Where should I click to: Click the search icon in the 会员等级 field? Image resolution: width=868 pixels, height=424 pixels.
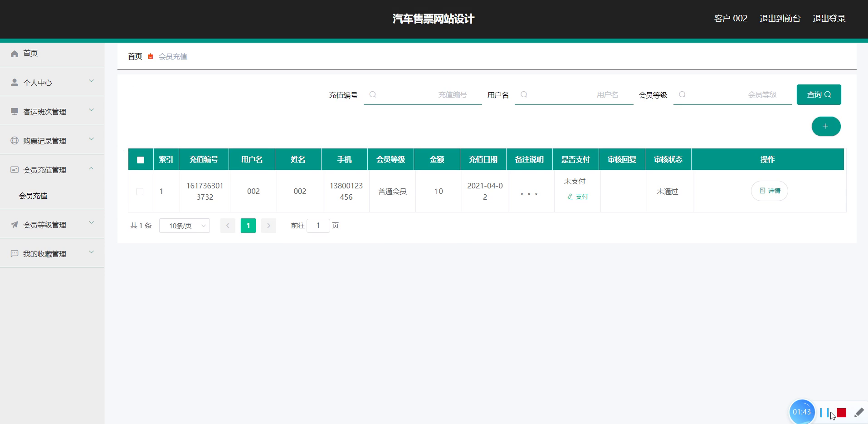pyautogui.click(x=682, y=94)
